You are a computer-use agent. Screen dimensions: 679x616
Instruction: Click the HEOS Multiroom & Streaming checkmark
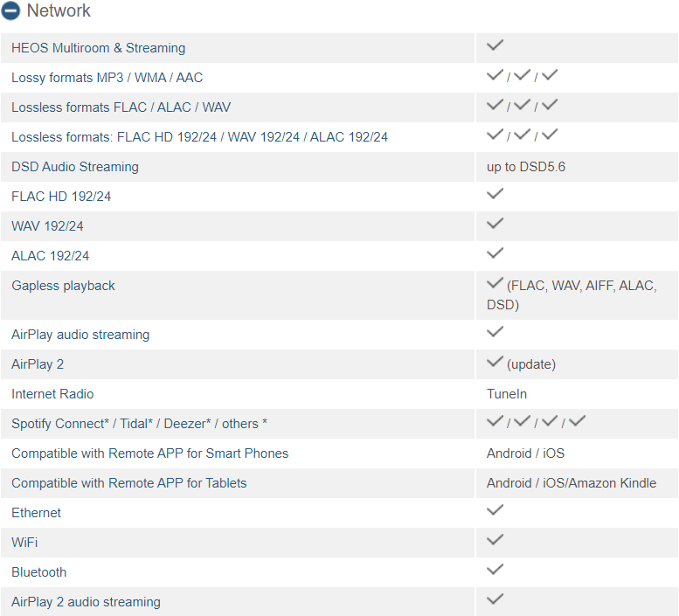(x=495, y=45)
